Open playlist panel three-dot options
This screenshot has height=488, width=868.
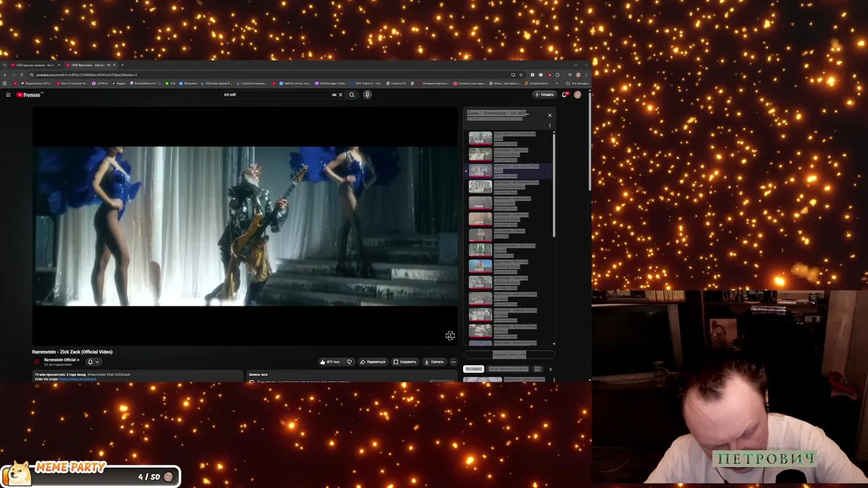550,125
